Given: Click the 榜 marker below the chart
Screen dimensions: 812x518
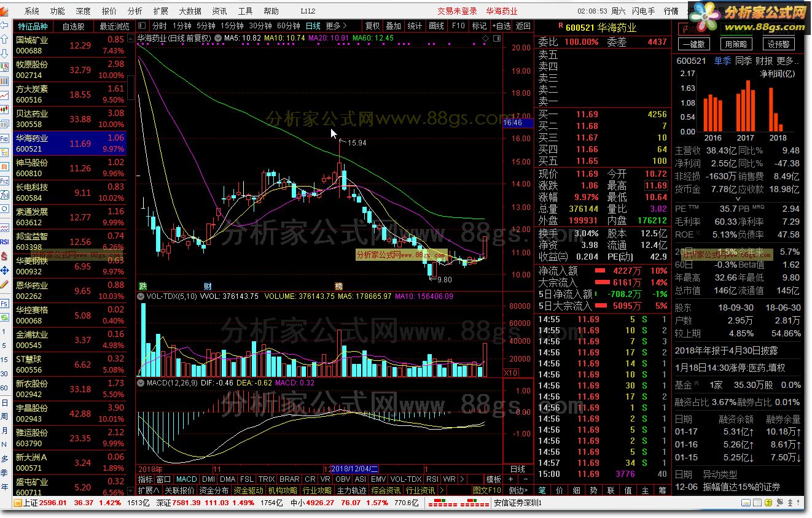Looking at the screenshot, I should click(338, 286).
